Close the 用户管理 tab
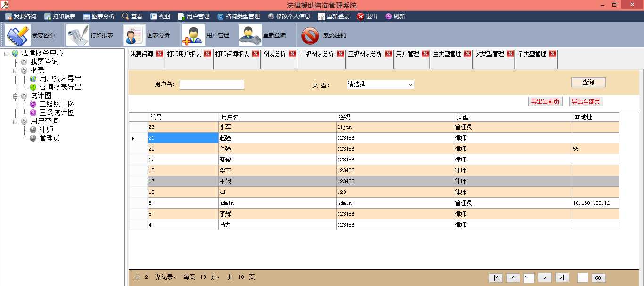The width and height of the screenshot is (644, 286). [426, 54]
